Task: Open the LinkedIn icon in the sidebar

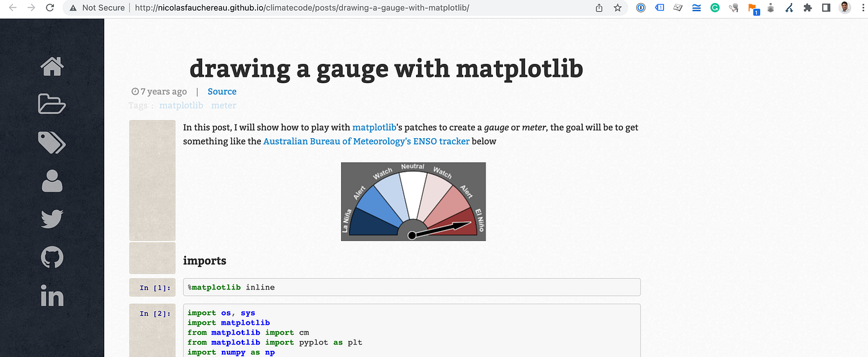Action: tap(52, 296)
